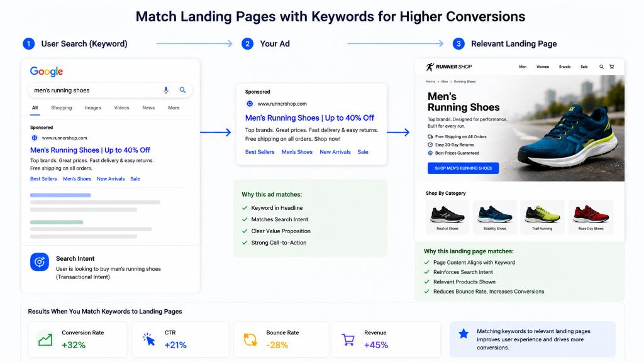Click the microphone voice search icon
The width and height of the screenshot is (644, 362).
coord(166,90)
